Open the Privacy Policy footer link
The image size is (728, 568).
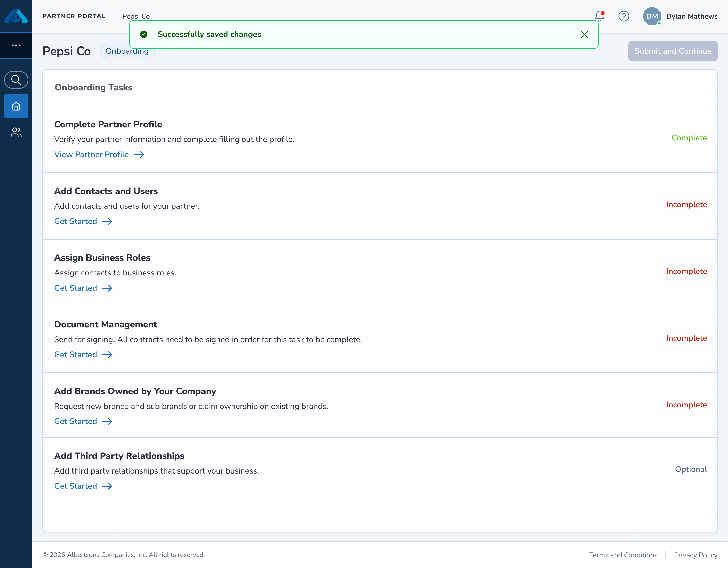click(x=696, y=555)
